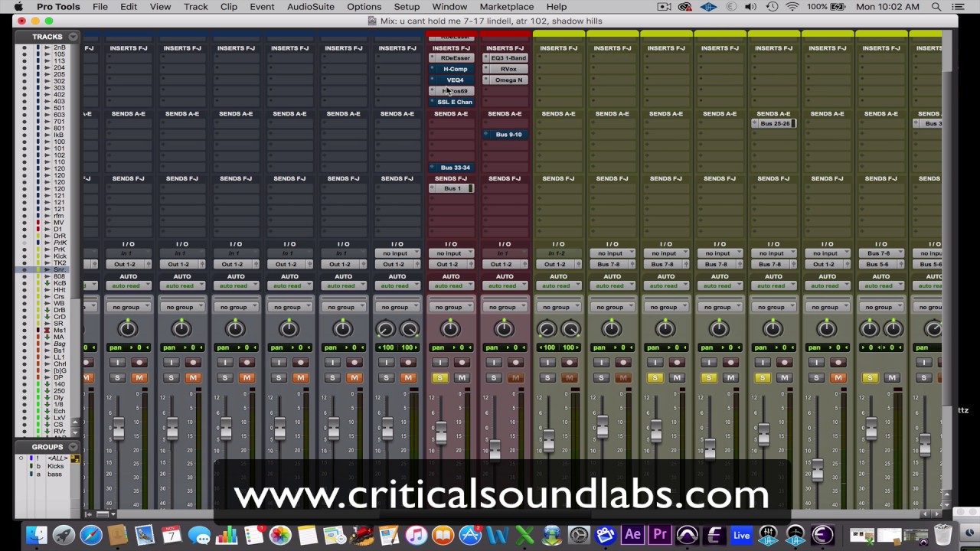This screenshot has width=980, height=551.
Task: Open the Event menu
Action: click(262, 7)
